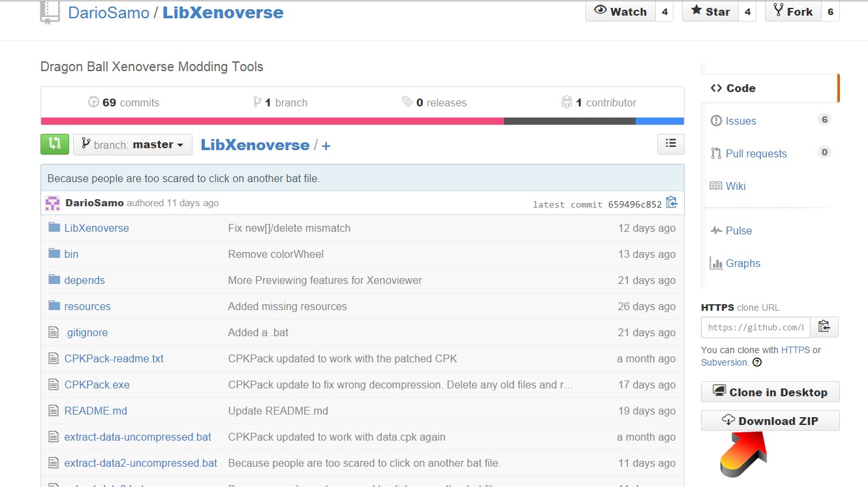
Task: Copy the latest commit SHA to clipboard
Action: (x=672, y=203)
